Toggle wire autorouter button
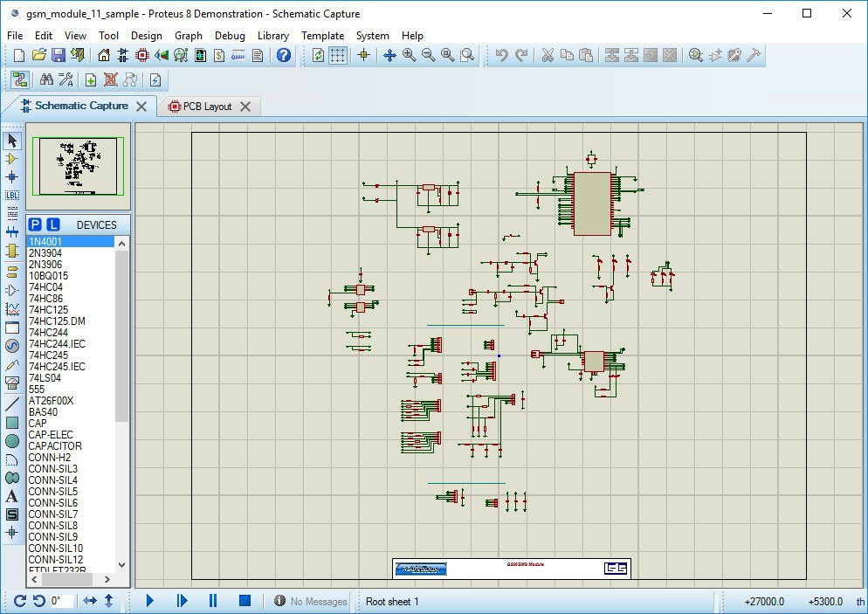Screen dimensions: 868x614 click(x=19, y=79)
